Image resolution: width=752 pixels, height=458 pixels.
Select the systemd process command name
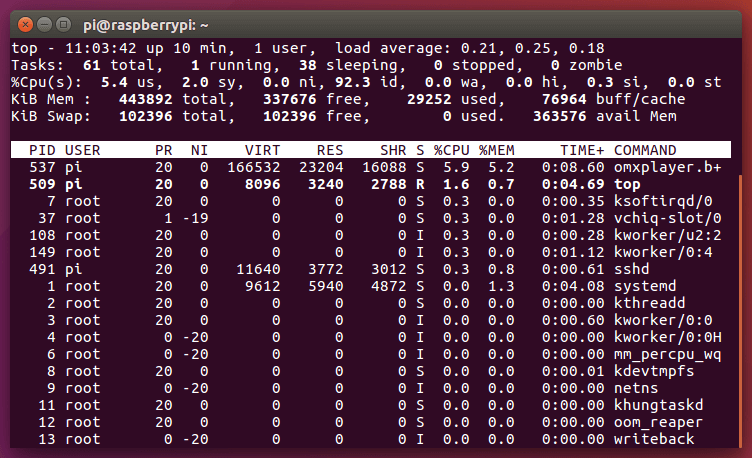pyautogui.click(x=645, y=286)
